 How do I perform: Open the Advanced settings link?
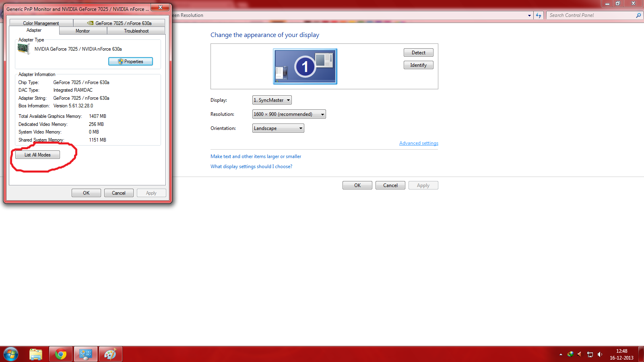click(x=419, y=143)
